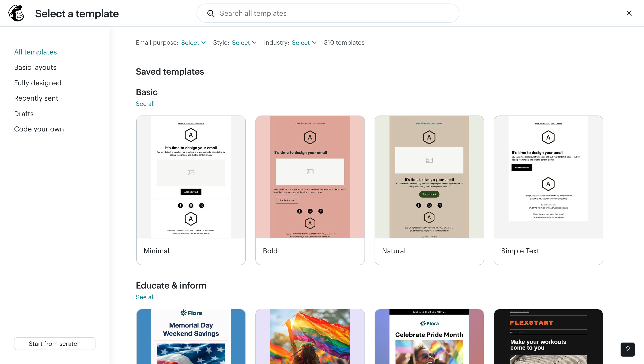The height and width of the screenshot is (364, 644).
Task: Close the template picker with the X
Action: point(629,13)
